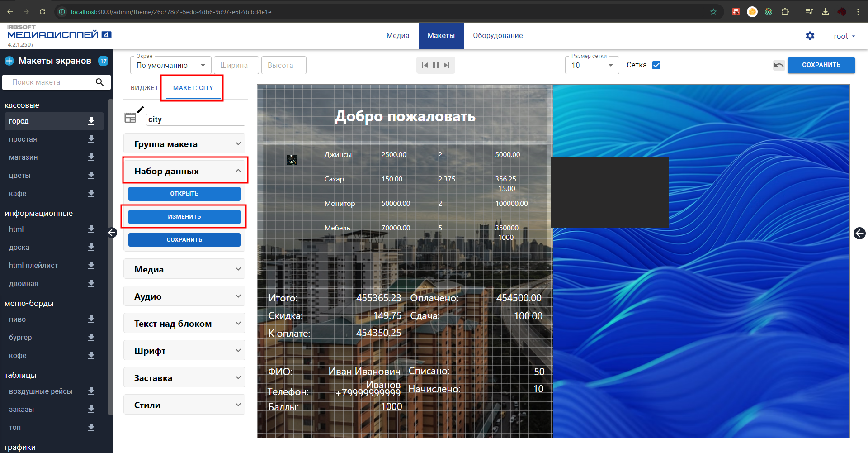The width and height of the screenshot is (868, 453).
Task: Click the undo arrow icon
Action: point(778,65)
